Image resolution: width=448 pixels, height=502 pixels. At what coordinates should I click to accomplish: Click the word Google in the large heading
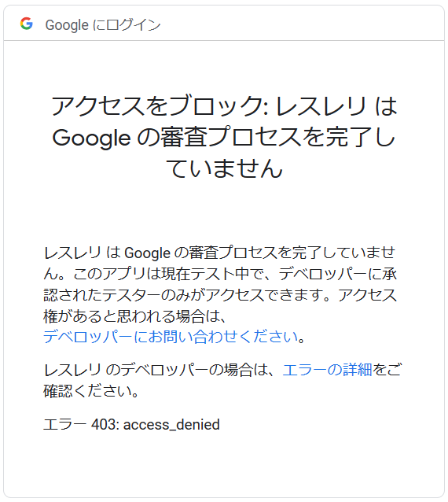(91, 138)
